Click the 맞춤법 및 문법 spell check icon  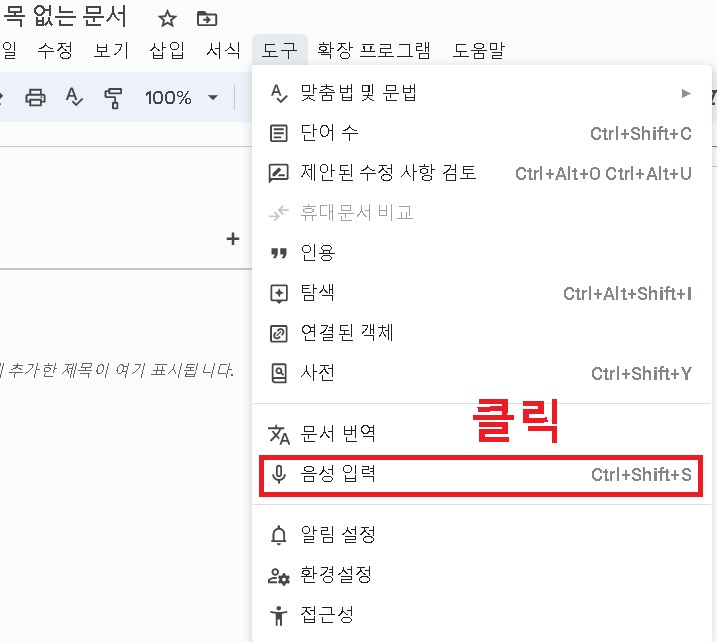pos(279,94)
